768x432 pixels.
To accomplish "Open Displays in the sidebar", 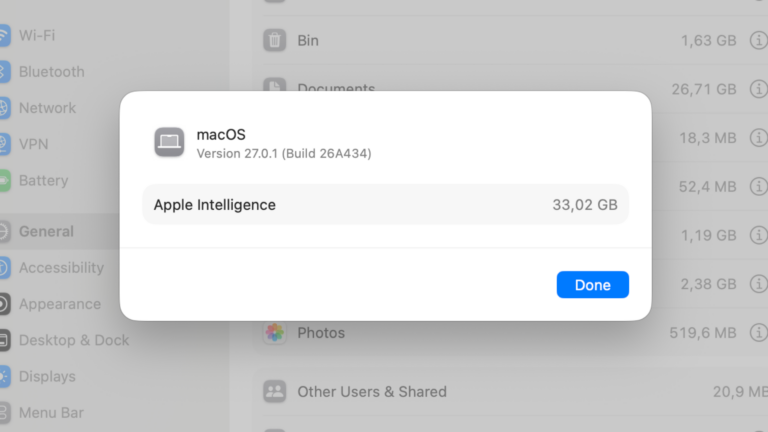I will [x=48, y=376].
